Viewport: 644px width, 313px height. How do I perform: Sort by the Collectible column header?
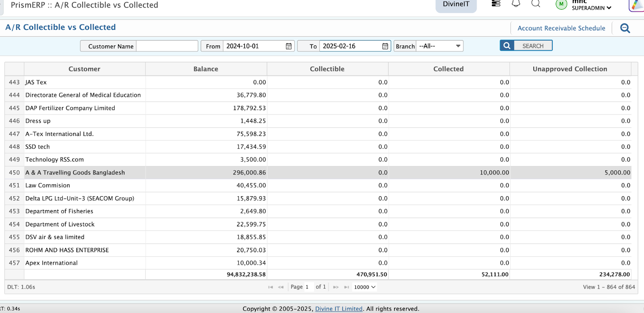pos(327,69)
